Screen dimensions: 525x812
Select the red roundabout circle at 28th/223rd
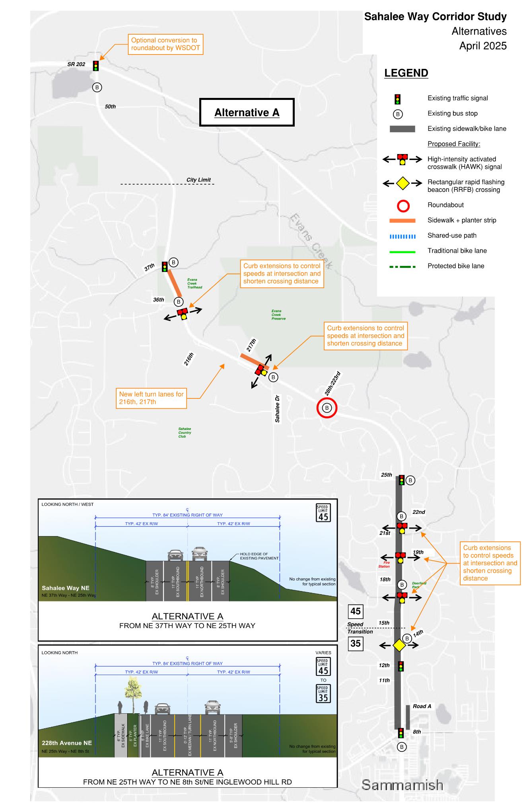(x=327, y=408)
